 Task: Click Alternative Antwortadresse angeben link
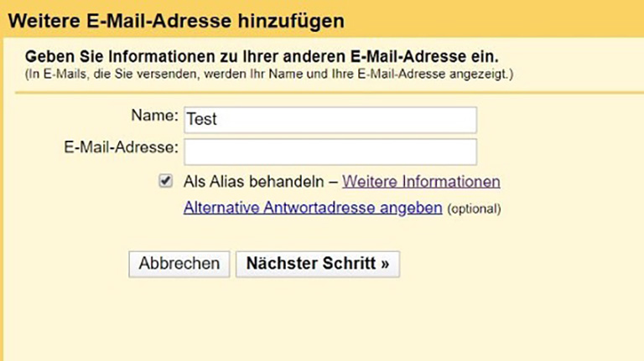[x=312, y=208]
